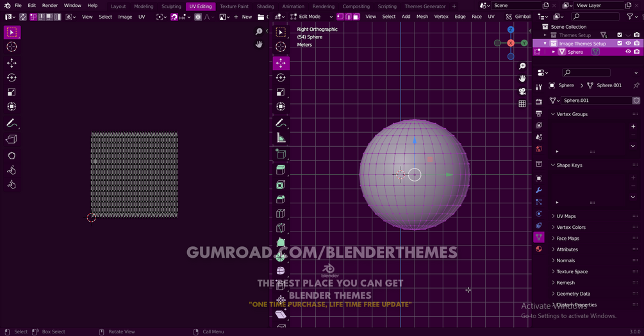Select the Annotate tool in UV editor
The image size is (644, 336).
coord(12,123)
